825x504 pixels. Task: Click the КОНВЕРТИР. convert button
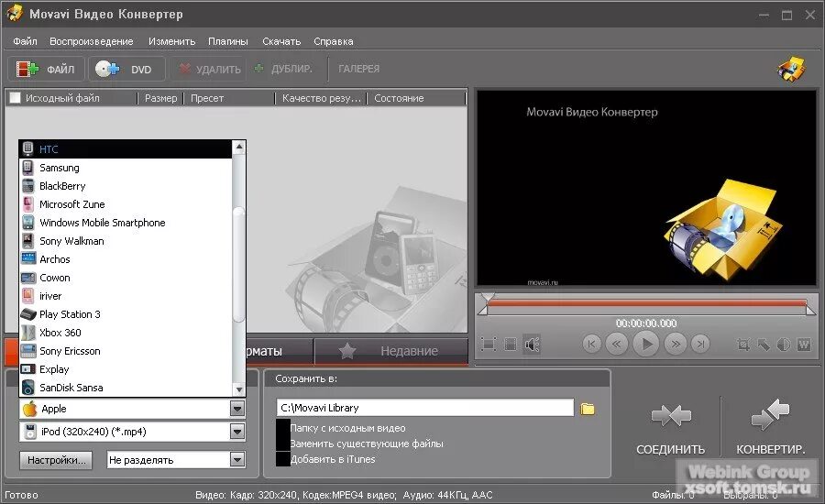click(771, 429)
